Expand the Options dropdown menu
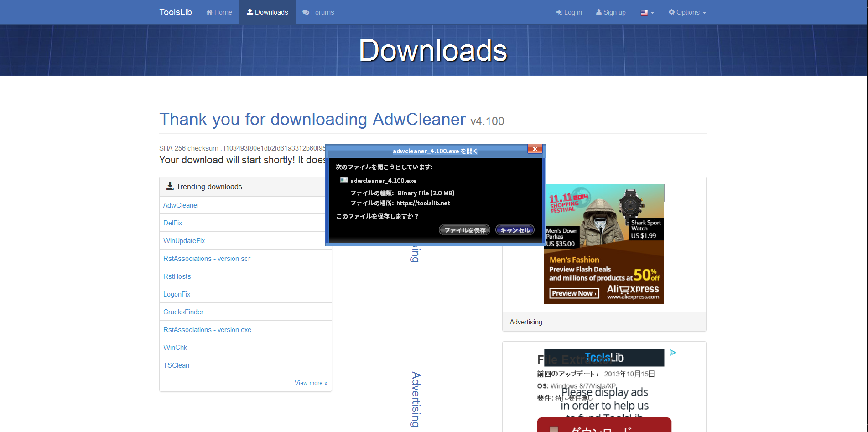 tap(687, 12)
